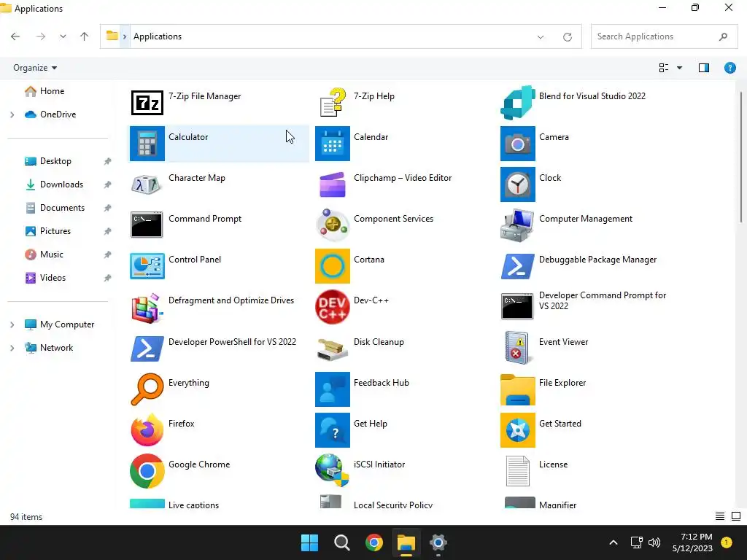Select the Command Prompt icon
Viewport: 747px width, 560px height.
point(147,225)
